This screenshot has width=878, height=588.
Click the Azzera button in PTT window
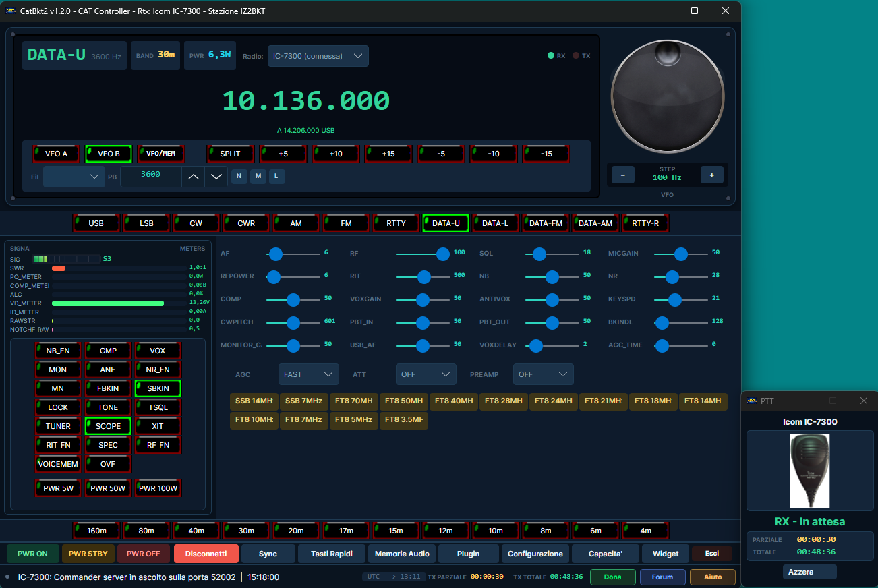pos(809,572)
